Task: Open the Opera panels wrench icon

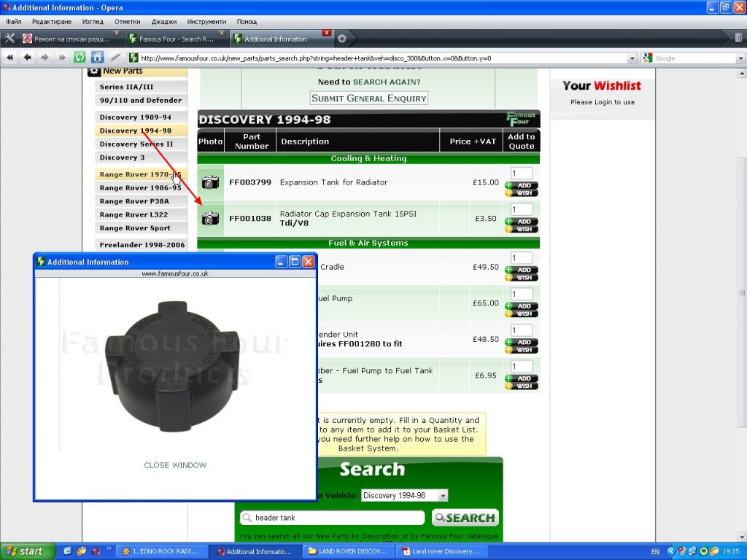Action: (x=9, y=39)
